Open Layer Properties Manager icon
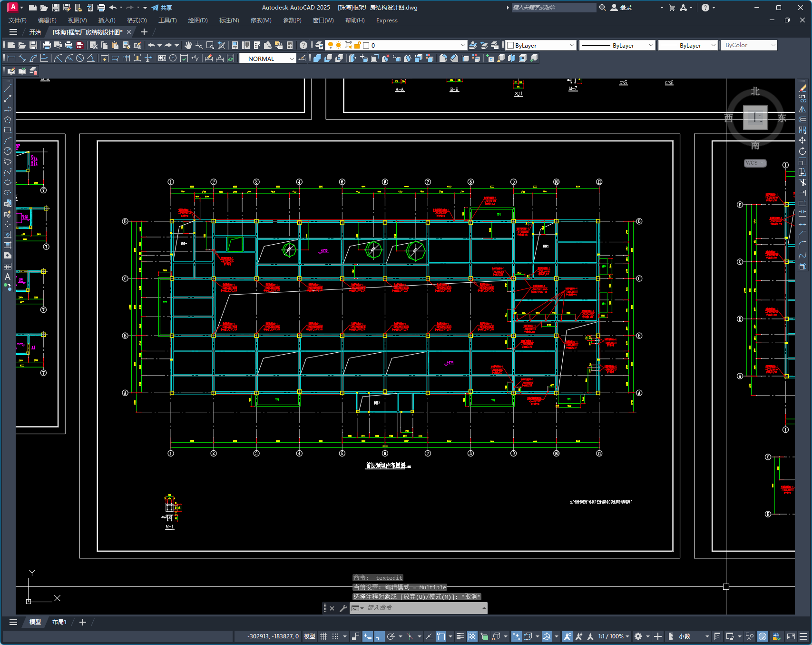 pos(319,45)
